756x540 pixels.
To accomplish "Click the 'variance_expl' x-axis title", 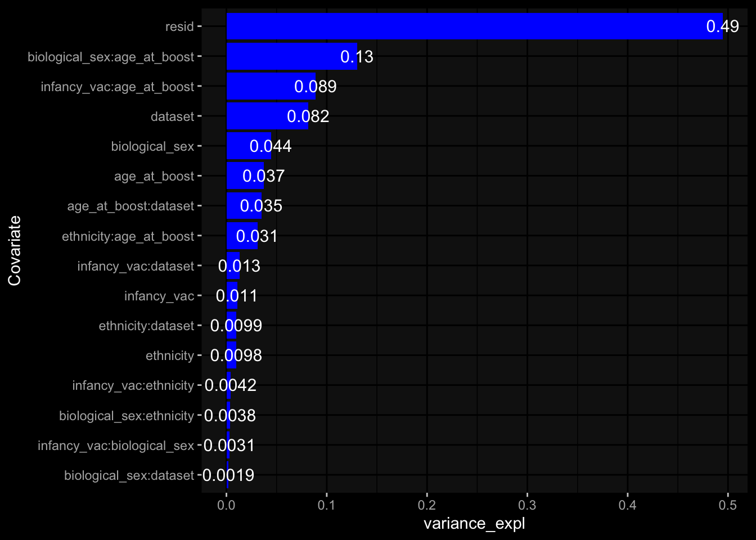I will pyautogui.click(x=474, y=524).
